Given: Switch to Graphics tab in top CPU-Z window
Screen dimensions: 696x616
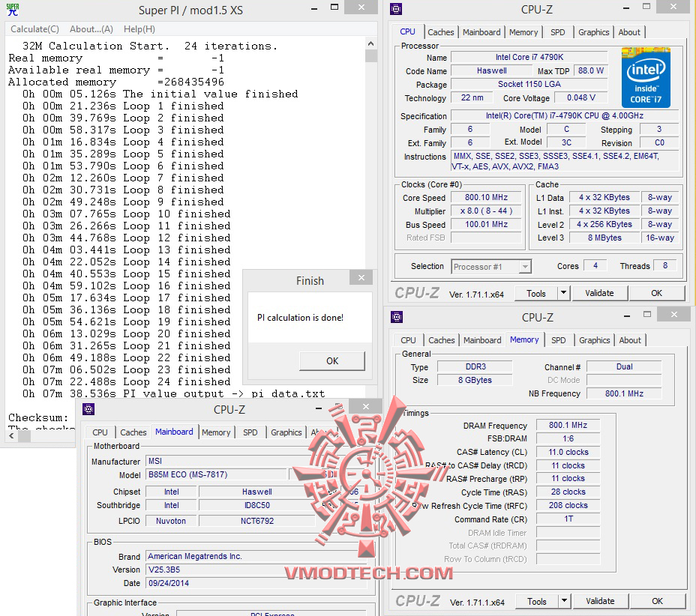Looking at the screenshot, I should 593,32.
